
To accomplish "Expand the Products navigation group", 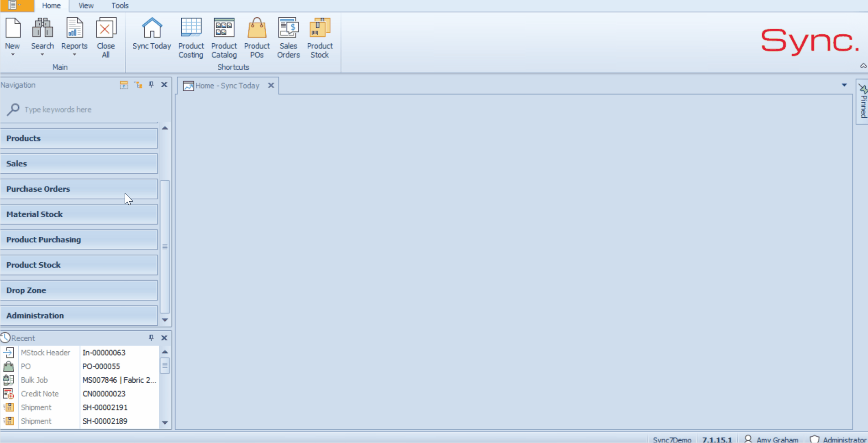I will 79,138.
